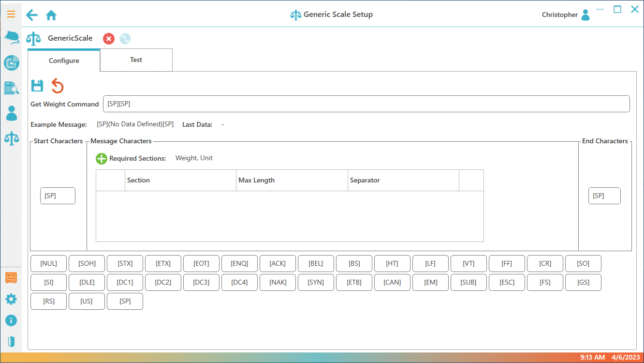Go to the home screen icon
Screen dimensions: 644x363
[51, 15]
